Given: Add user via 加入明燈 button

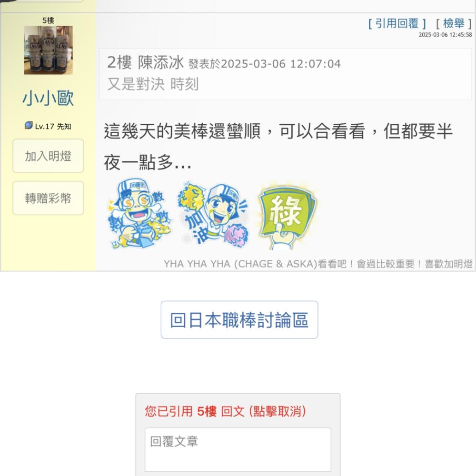Looking at the screenshot, I should pos(48,156).
